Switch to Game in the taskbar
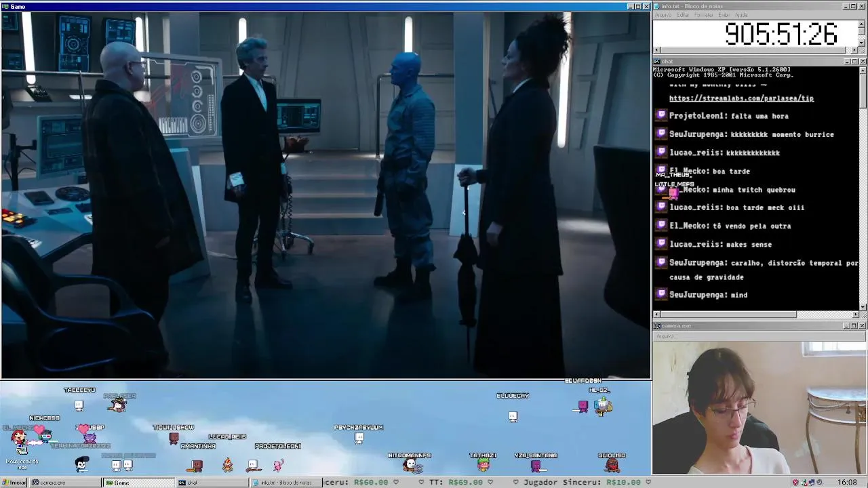 pyautogui.click(x=138, y=483)
